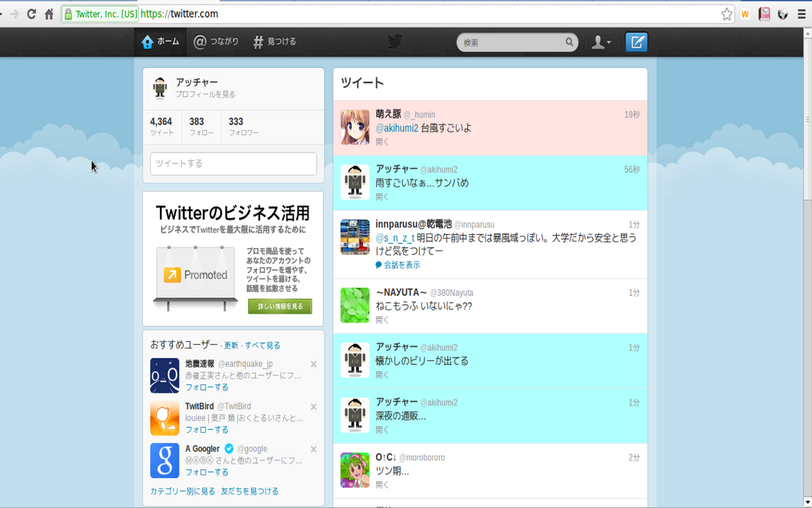
Task: Click the 2分 timestamp on O↑C↓ tweet
Action: click(x=634, y=458)
